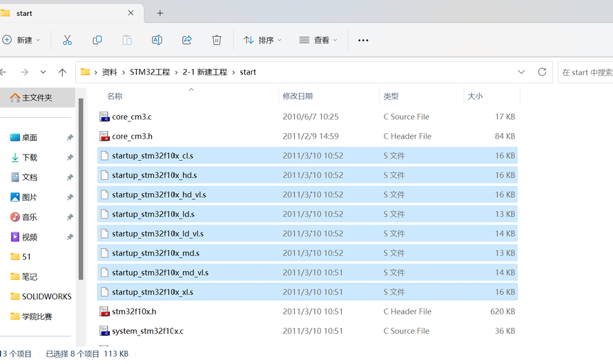Open address bar history dropdown chevron
The image size is (613, 364).
tap(521, 72)
